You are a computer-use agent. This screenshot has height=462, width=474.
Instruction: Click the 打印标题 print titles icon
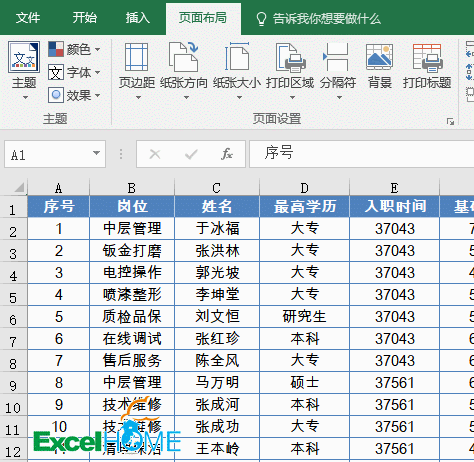coord(427,58)
